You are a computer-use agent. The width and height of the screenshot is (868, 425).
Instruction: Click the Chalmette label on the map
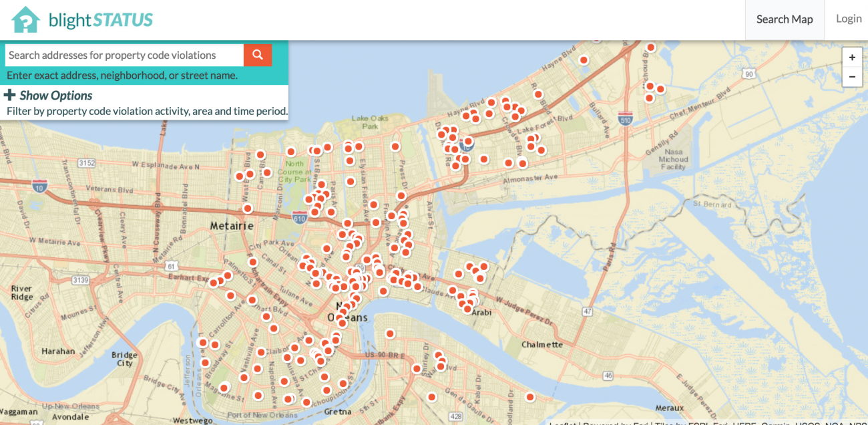(542, 345)
